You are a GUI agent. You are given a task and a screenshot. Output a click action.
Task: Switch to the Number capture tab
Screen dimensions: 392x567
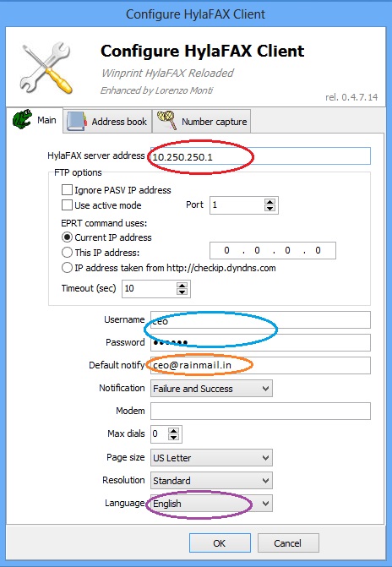point(202,122)
